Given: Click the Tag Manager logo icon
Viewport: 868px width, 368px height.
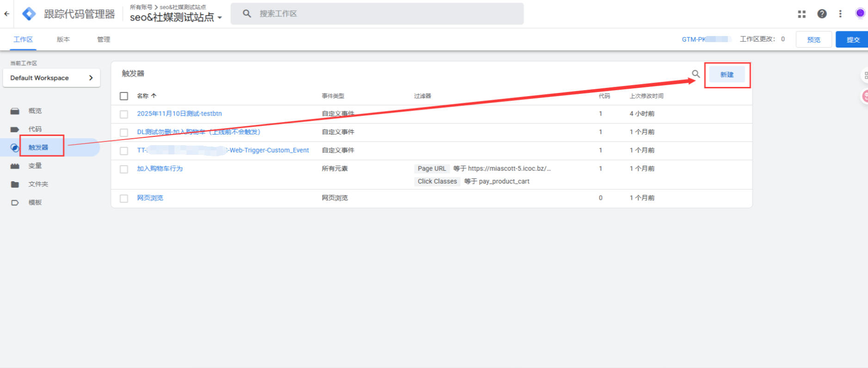Looking at the screenshot, I should 29,14.
